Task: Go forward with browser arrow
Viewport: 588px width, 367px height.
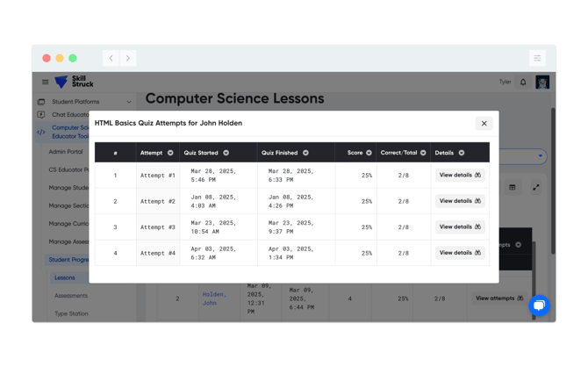Action: click(x=128, y=58)
